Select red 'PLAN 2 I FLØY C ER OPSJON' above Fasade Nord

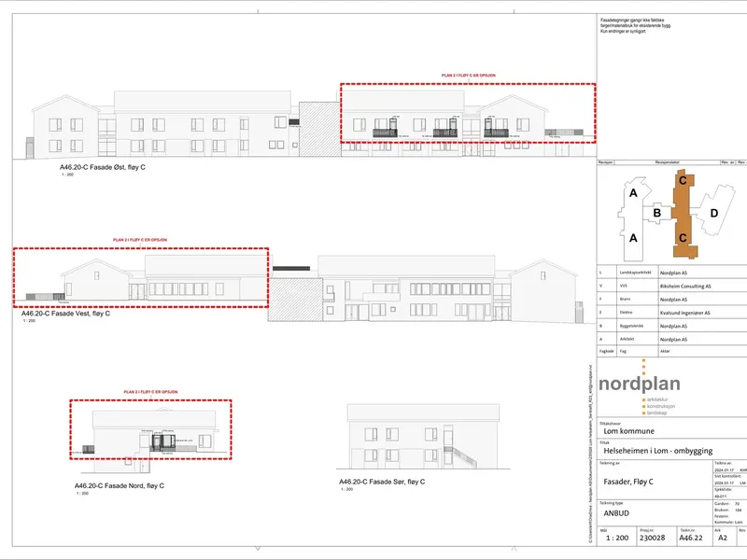150,392
